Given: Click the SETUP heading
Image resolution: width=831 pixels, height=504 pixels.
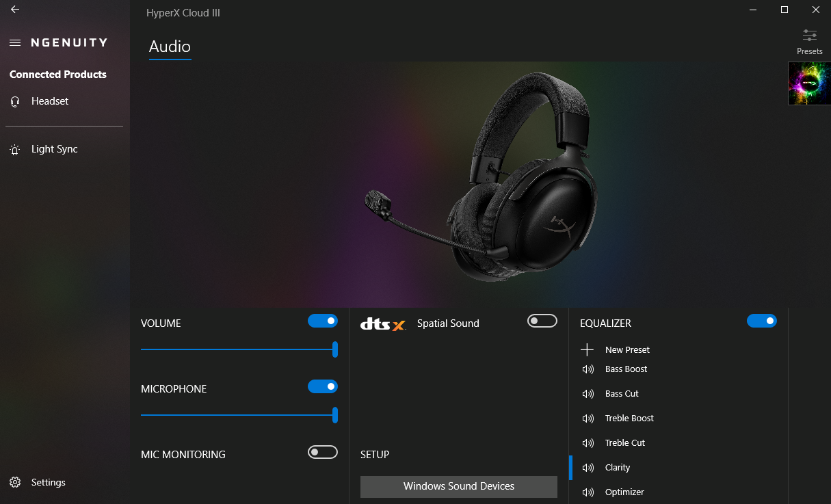Looking at the screenshot, I should (375, 455).
